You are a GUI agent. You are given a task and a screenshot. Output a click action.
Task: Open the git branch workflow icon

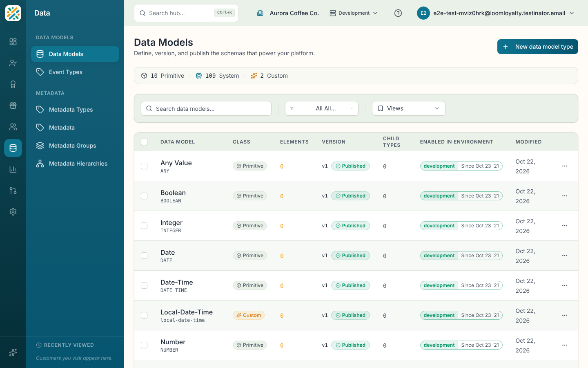[13, 191]
